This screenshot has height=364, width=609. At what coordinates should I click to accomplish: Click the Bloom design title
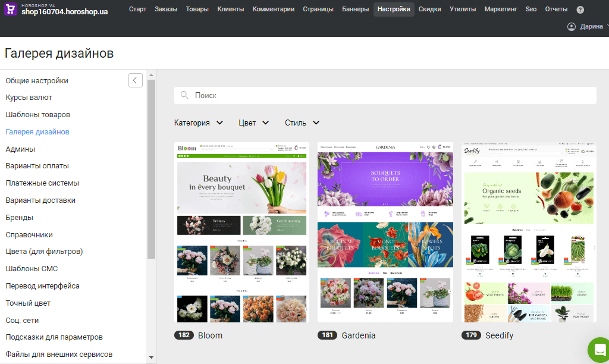point(210,335)
